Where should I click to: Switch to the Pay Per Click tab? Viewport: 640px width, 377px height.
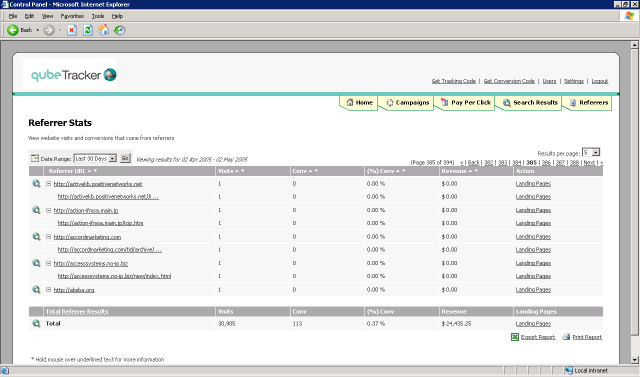click(466, 103)
